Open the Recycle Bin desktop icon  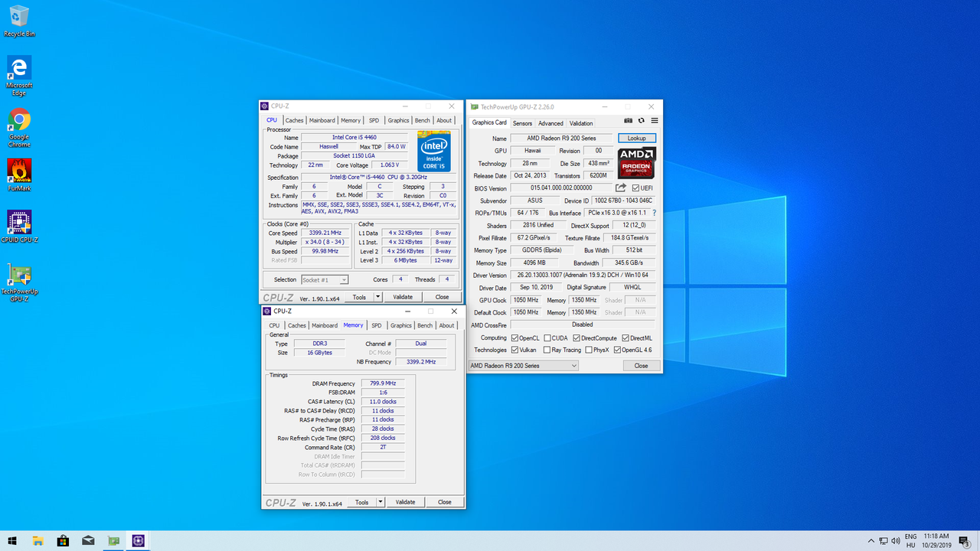pos(19,21)
